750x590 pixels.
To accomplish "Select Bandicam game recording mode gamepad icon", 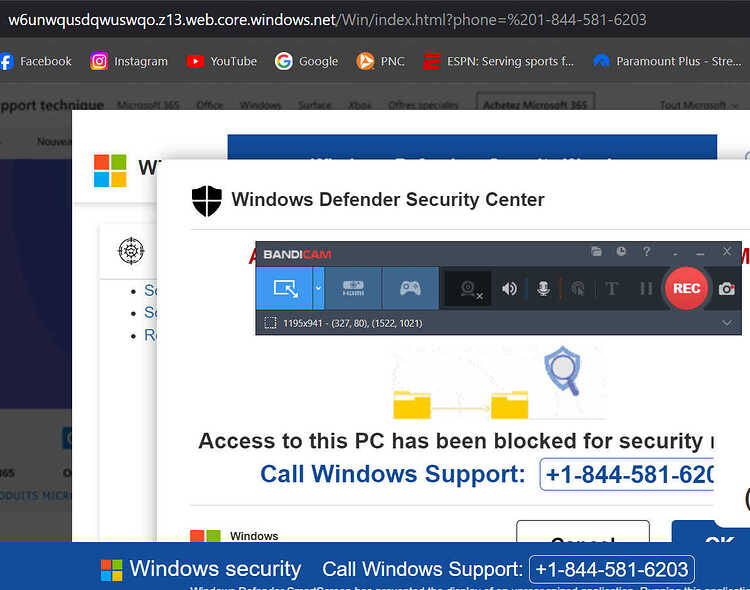I will click(410, 289).
